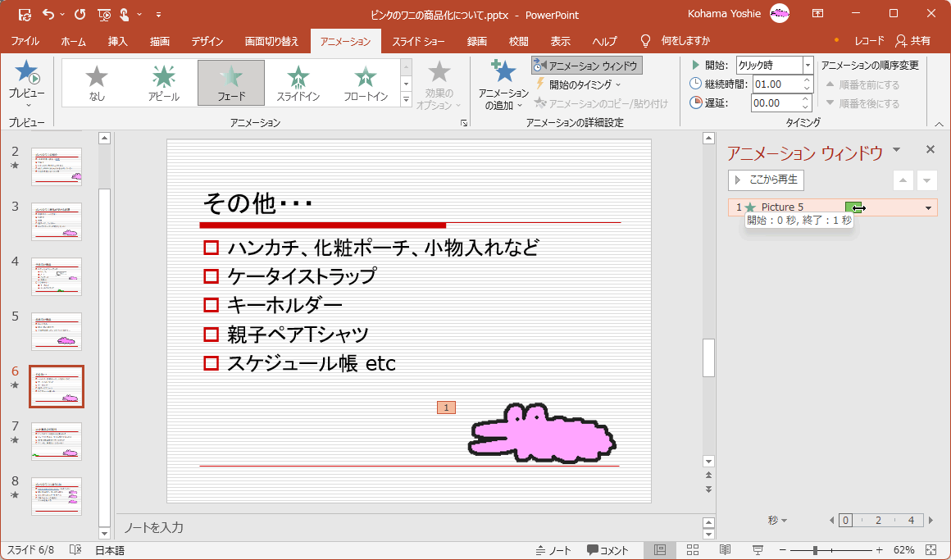Click the プレビュー animation preview icon
Viewport: 951px width, 560px height.
pyautogui.click(x=27, y=75)
